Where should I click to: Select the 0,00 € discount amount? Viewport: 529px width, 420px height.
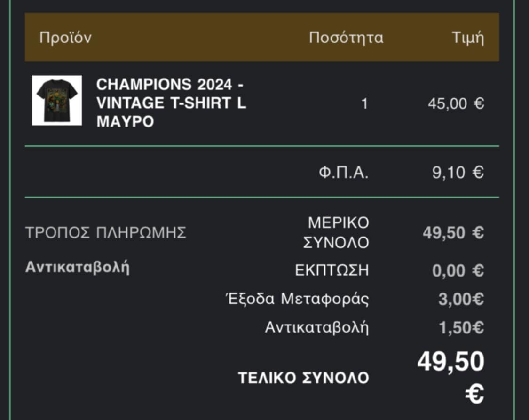(458, 271)
